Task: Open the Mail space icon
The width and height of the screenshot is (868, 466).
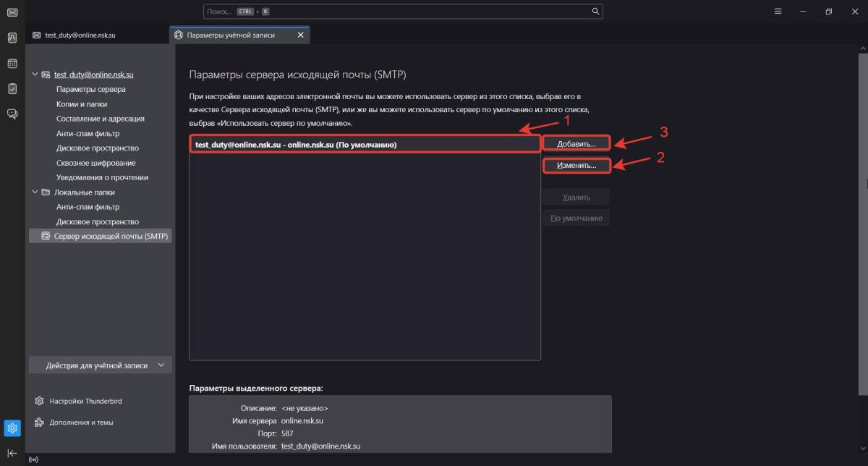Action: point(12,12)
